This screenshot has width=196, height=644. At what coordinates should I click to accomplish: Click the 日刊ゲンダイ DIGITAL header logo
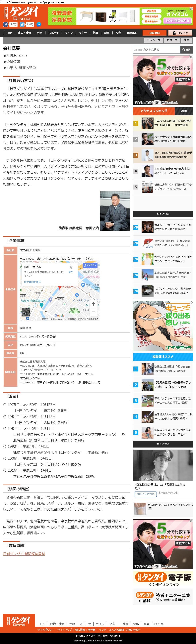pyautogui.click(x=21, y=14)
